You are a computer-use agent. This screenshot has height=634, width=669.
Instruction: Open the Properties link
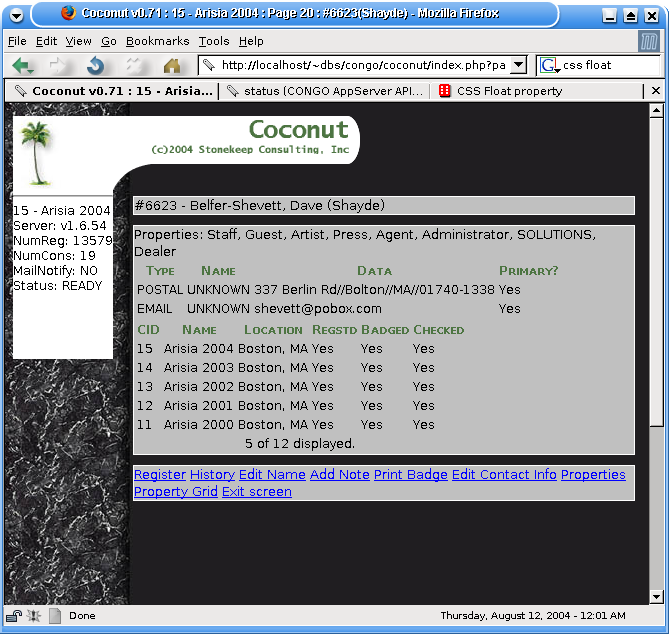click(593, 474)
